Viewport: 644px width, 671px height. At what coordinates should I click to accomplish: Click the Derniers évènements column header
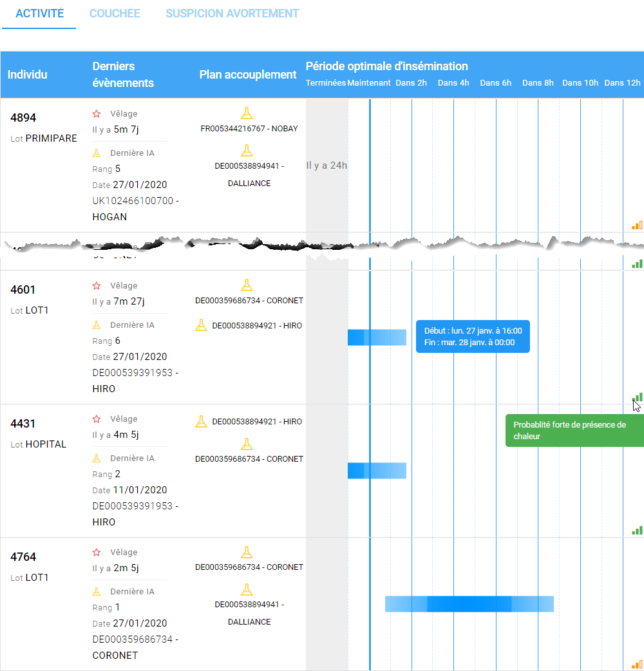coord(123,75)
